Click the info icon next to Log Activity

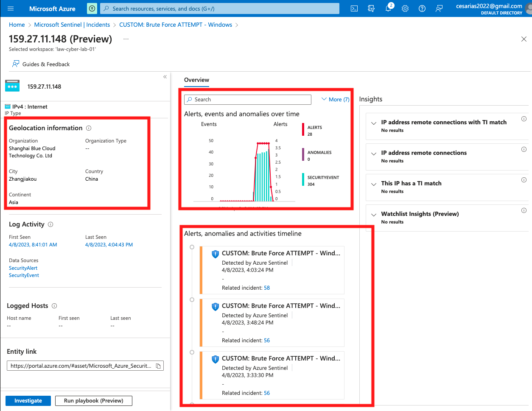point(50,224)
